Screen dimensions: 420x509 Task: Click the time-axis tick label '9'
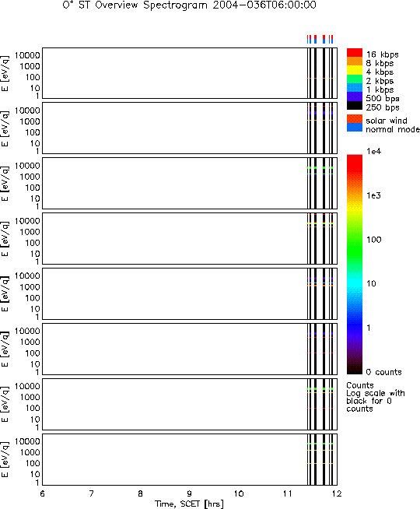(x=190, y=493)
